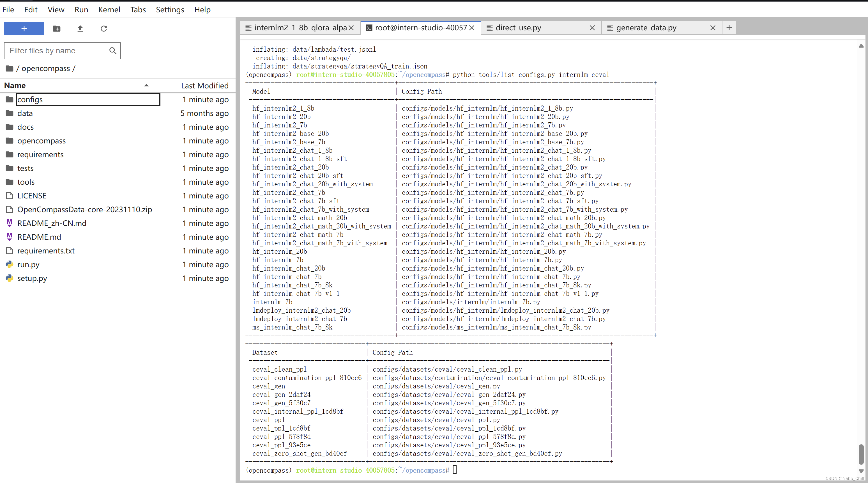The height and width of the screenshot is (483, 868).
Task: Click the blue new launcher plus button
Action: 24,29
